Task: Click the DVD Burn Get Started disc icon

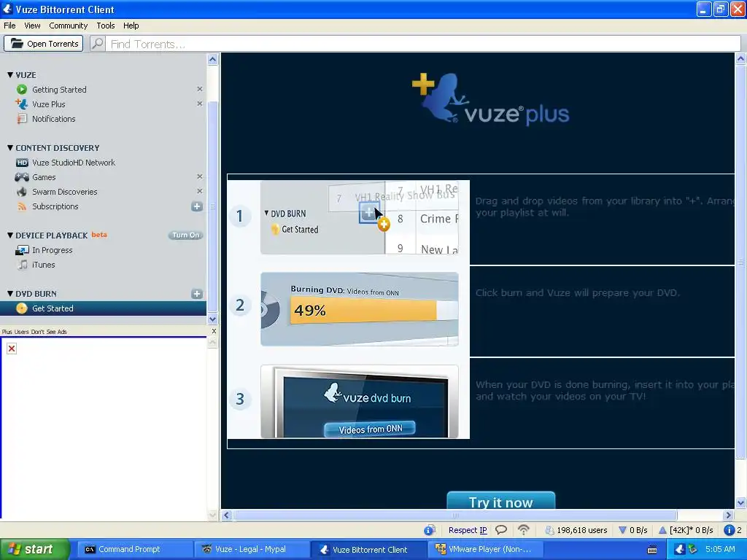Action: pos(22,308)
